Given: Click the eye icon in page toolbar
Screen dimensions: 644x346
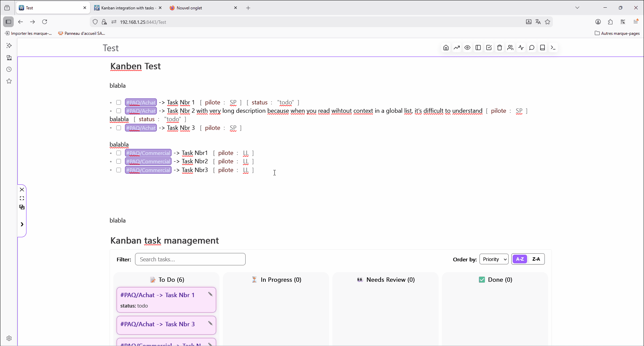Looking at the screenshot, I should click(x=467, y=48).
